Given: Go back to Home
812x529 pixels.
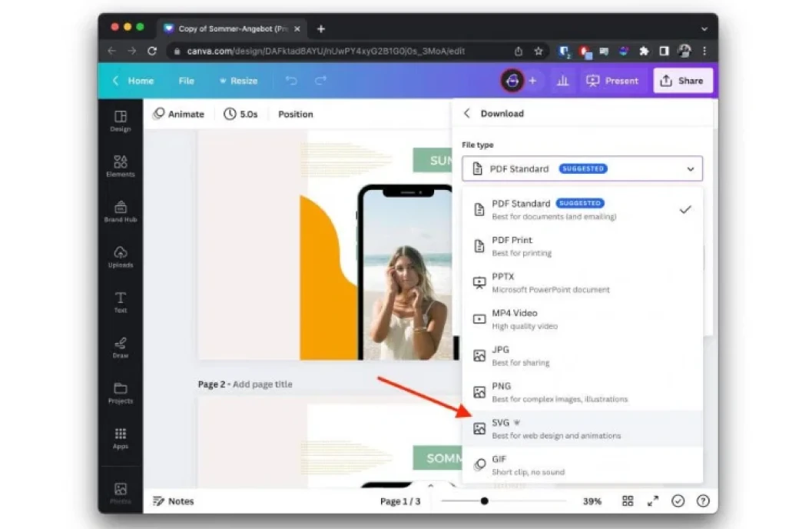Looking at the screenshot, I should pyautogui.click(x=134, y=81).
